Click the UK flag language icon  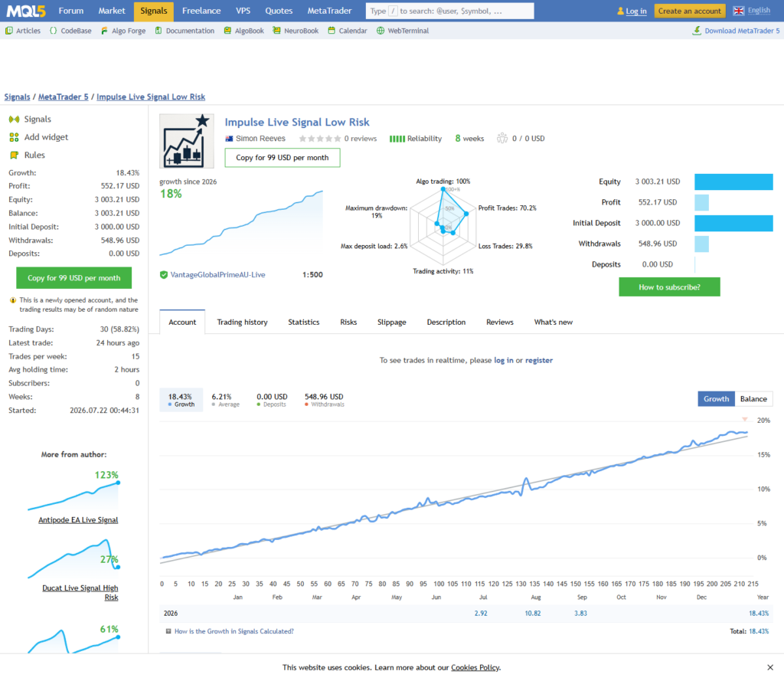pos(739,11)
